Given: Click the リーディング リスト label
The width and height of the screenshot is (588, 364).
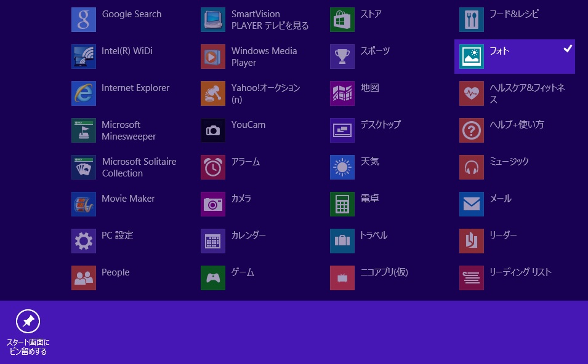Looking at the screenshot, I should [x=520, y=272].
